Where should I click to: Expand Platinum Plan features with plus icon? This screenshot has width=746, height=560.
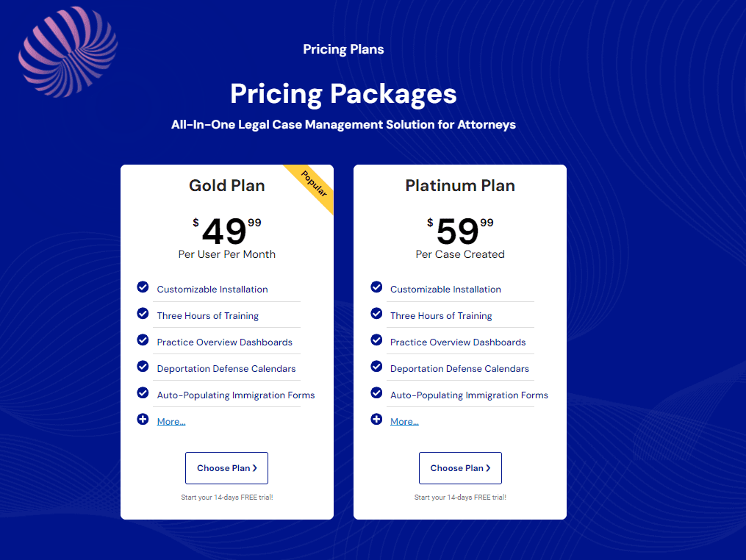(376, 420)
